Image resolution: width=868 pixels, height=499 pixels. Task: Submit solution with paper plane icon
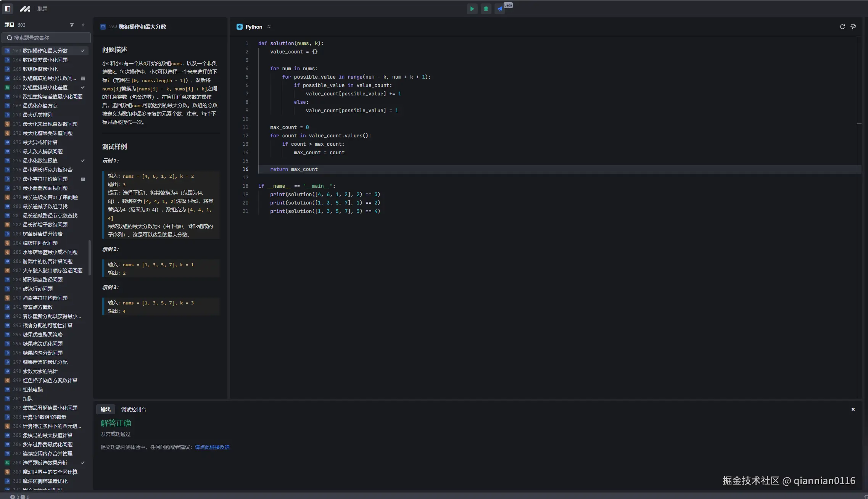click(x=500, y=8)
